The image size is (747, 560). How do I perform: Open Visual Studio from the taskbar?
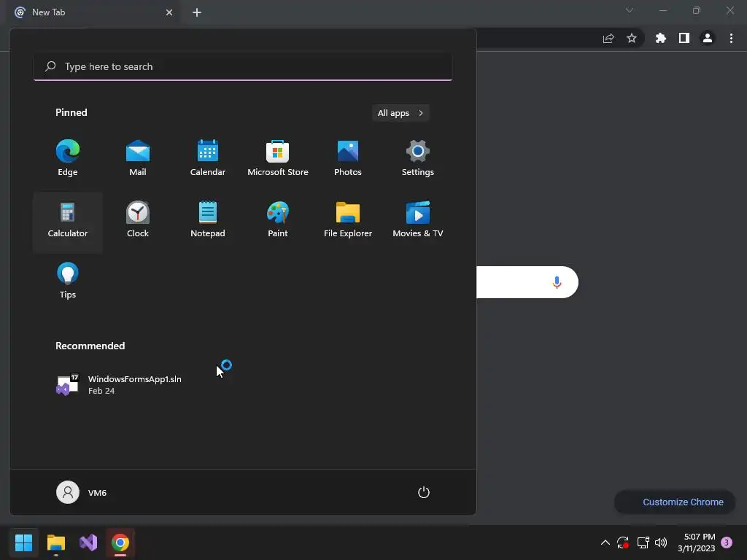88,542
